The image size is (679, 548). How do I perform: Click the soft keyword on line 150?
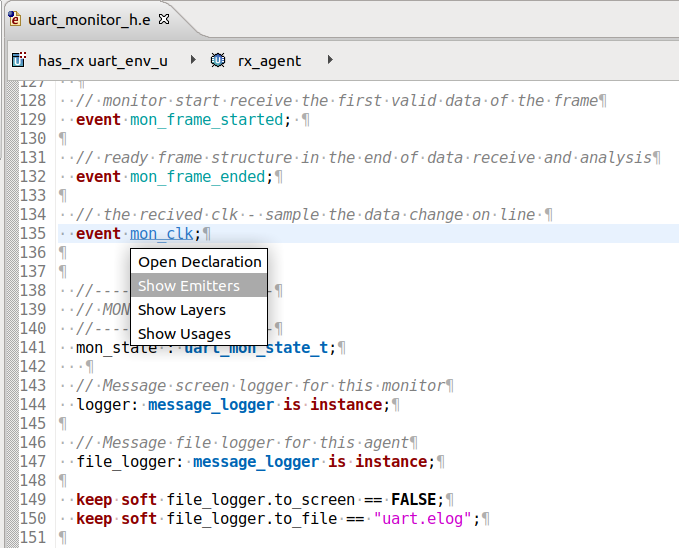[x=139, y=519]
